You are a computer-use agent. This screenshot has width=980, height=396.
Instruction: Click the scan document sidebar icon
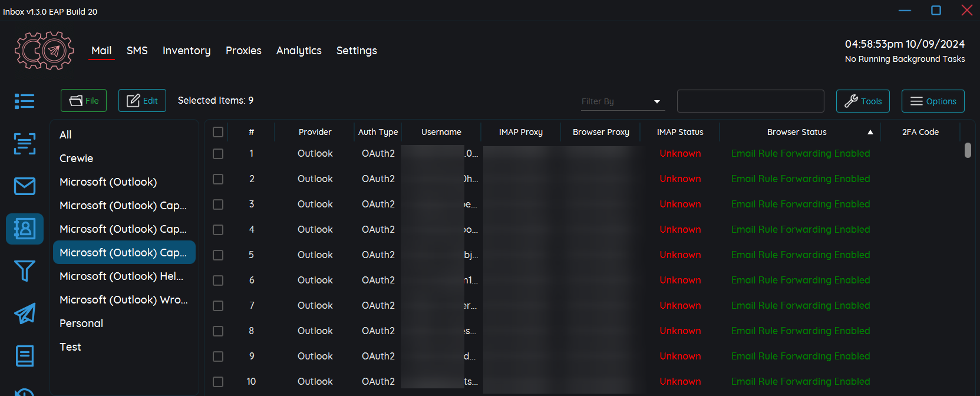pyautogui.click(x=24, y=143)
